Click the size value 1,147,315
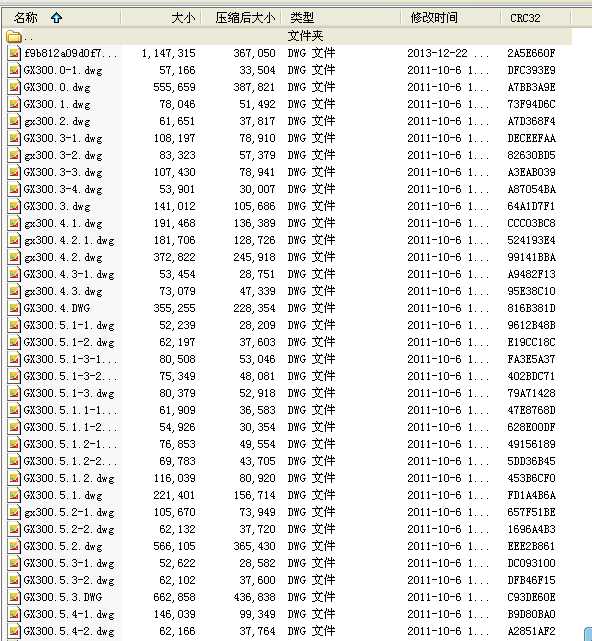592x641 pixels. tap(168, 54)
